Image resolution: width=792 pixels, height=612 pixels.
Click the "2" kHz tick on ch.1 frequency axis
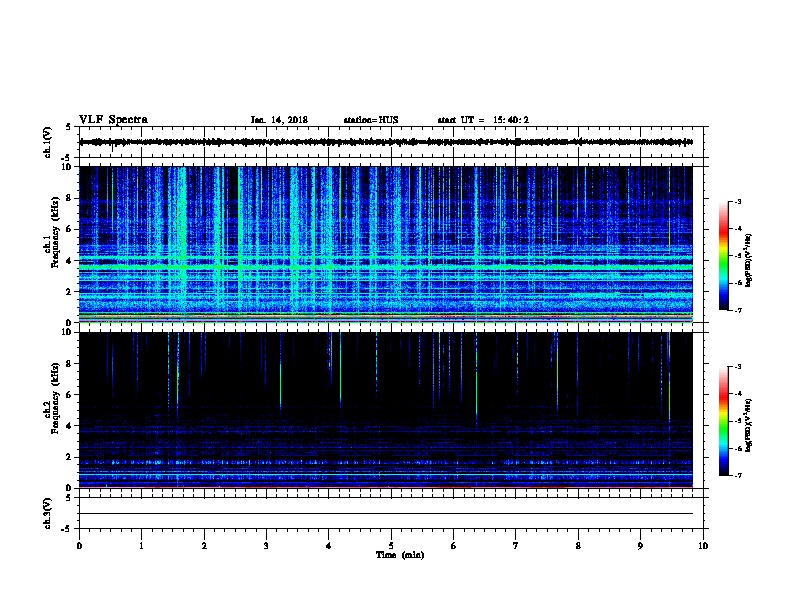pyautogui.click(x=70, y=292)
